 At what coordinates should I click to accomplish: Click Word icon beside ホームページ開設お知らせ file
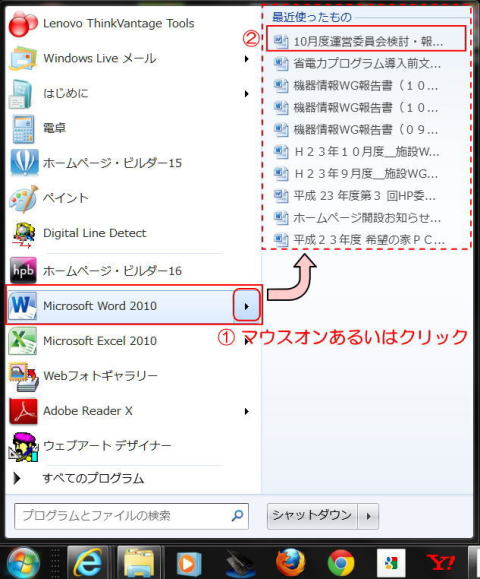click(x=281, y=218)
